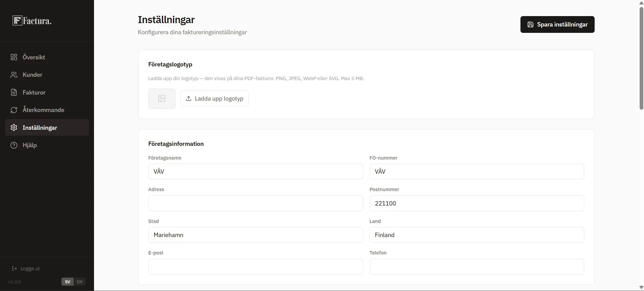
Task: Click the Hjälp question mark icon
Action: tap(14, 145)
